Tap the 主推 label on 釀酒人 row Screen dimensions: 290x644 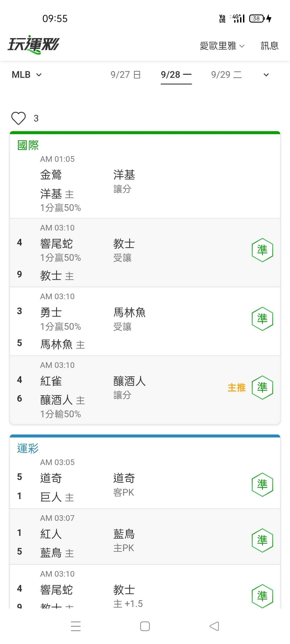click(237, 387)
